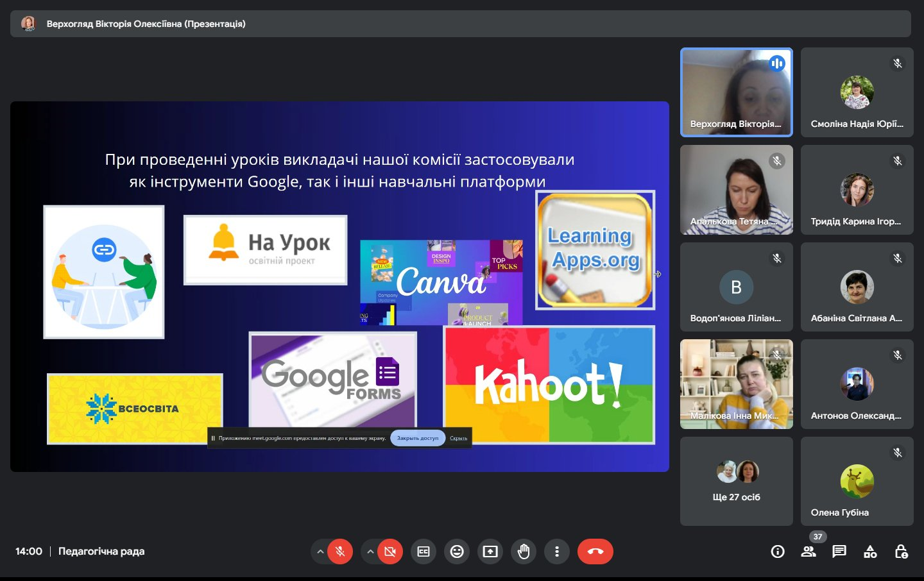Click the Present now screen-share icon

pos(490,552)
